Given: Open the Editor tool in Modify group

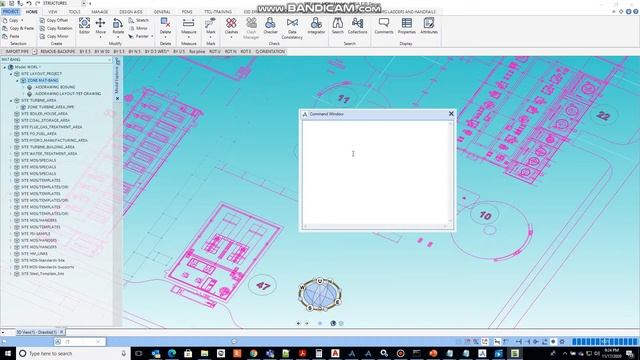Looking at the screenshot, I should [x=84, y=26].
